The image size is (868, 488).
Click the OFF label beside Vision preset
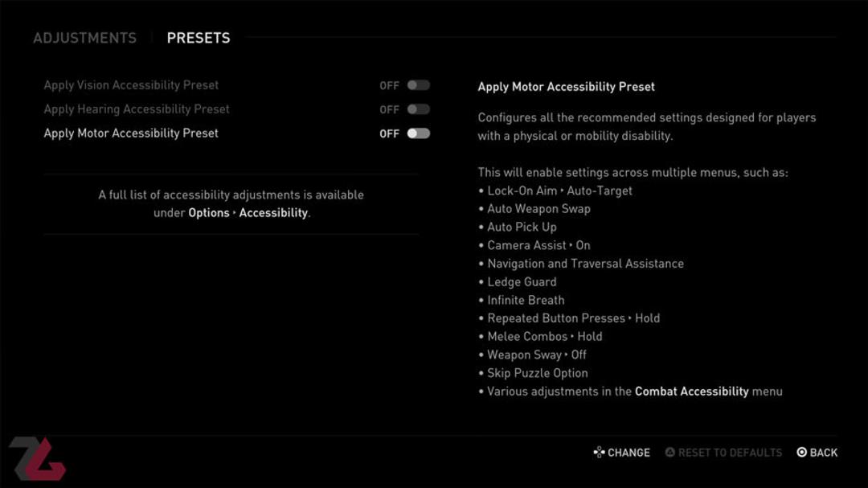tap(389, 86)
